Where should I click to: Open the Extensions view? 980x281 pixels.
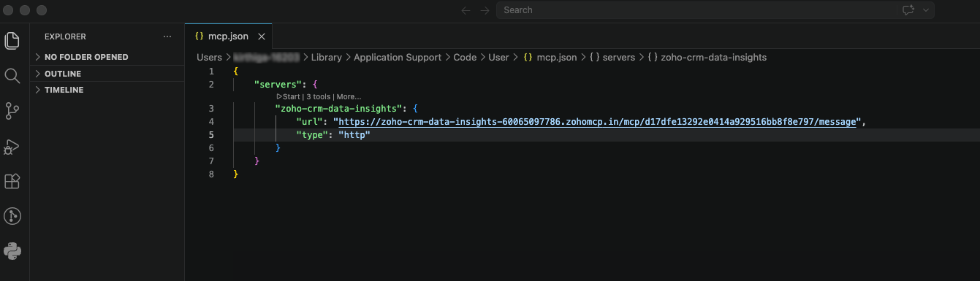click(x=12, y=181)
